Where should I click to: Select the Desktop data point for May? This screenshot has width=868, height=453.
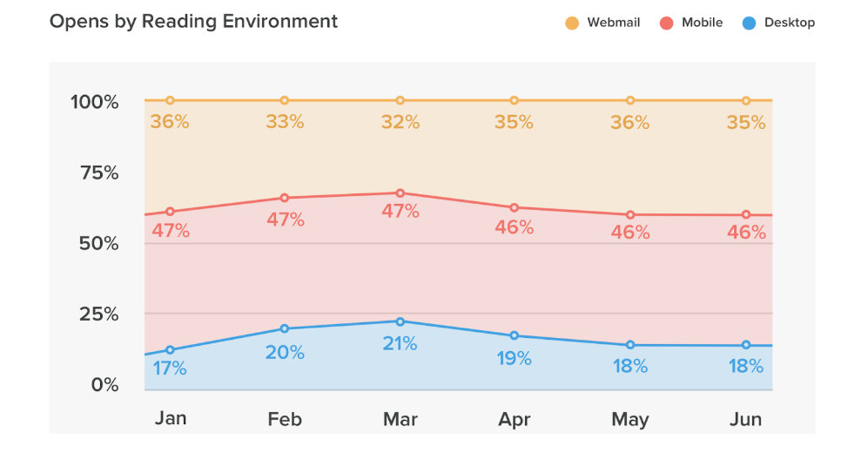[630, 345]
